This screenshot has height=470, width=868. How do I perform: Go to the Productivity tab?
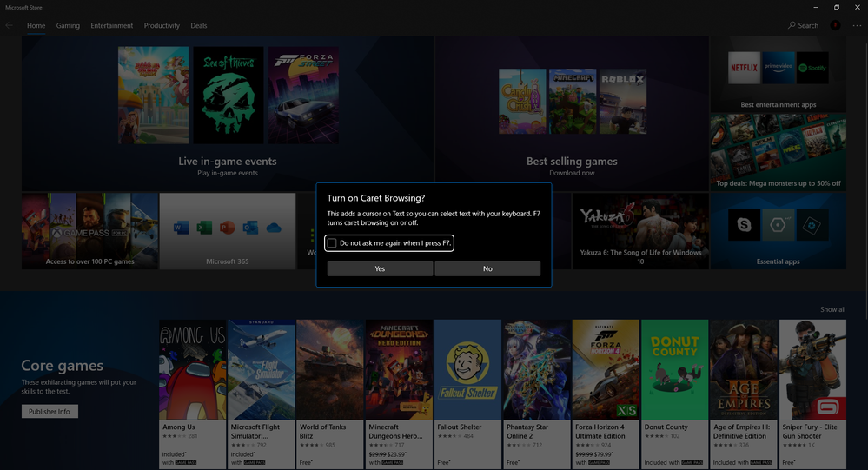[x=162, y=25]
